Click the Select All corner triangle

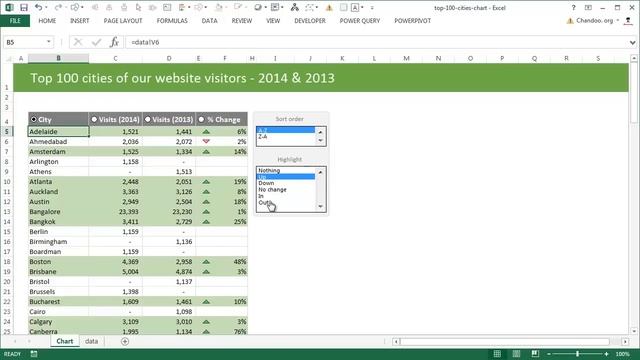(9, 59)
